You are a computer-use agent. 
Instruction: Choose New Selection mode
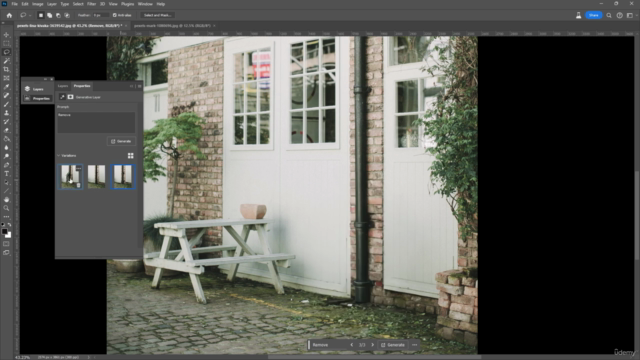pyautogui.click(x=41, y=15)
